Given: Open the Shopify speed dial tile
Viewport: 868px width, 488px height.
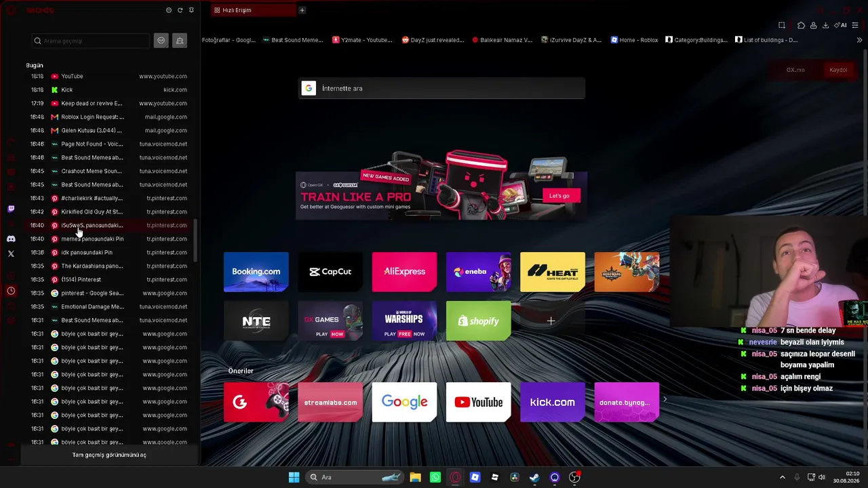Looking at the screenshot, I should (478, 321).
